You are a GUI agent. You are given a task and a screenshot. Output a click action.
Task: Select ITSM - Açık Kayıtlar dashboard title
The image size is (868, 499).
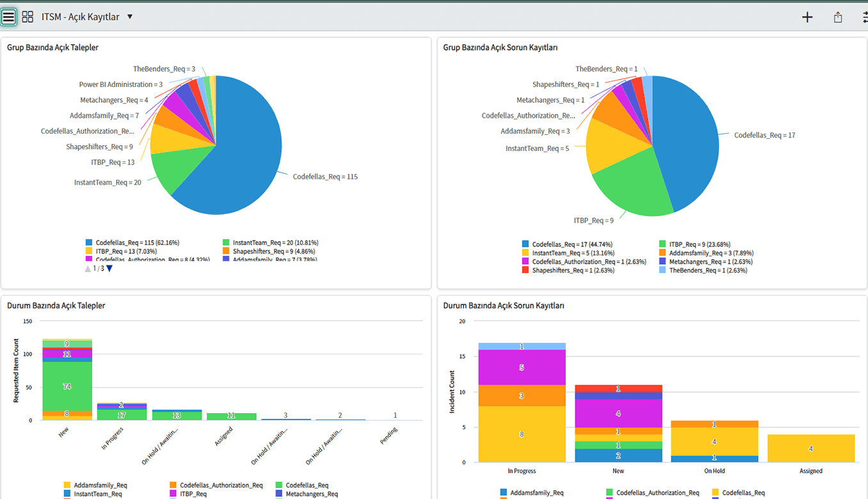click(81, 17)
